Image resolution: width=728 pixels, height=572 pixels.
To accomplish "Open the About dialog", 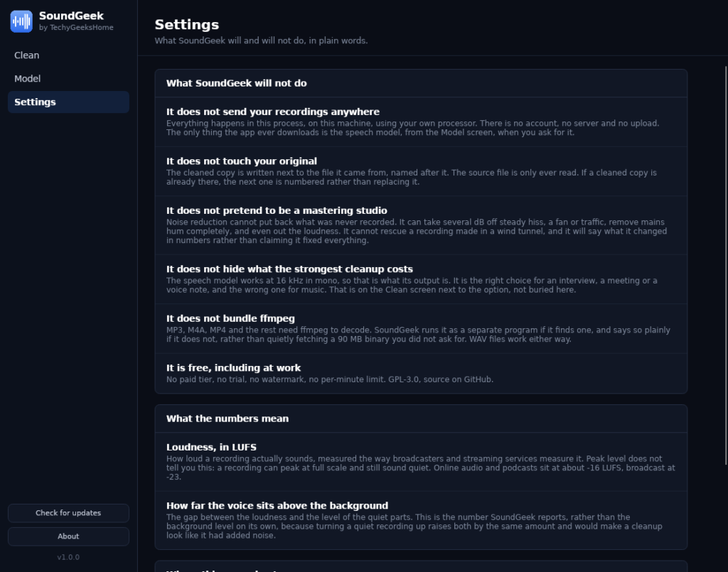I will [68, 536].
